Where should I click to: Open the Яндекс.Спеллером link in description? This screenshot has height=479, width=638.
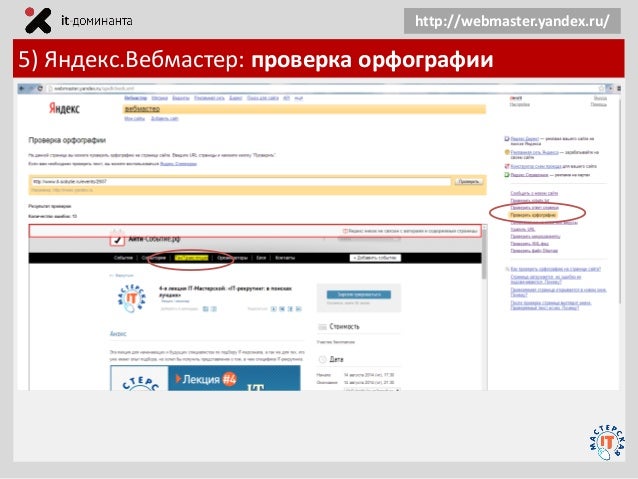[178, 164]
